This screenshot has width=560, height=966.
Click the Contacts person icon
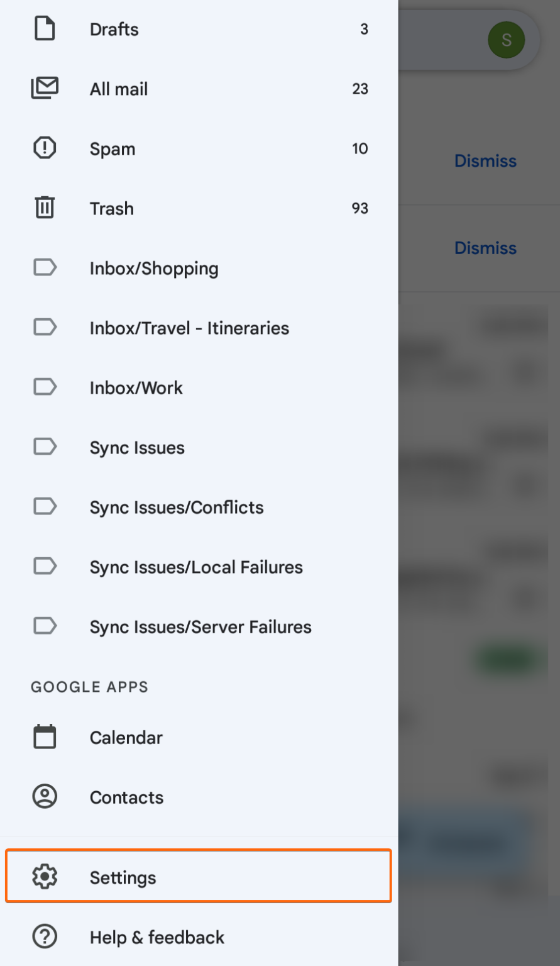(x=44, y=796)
